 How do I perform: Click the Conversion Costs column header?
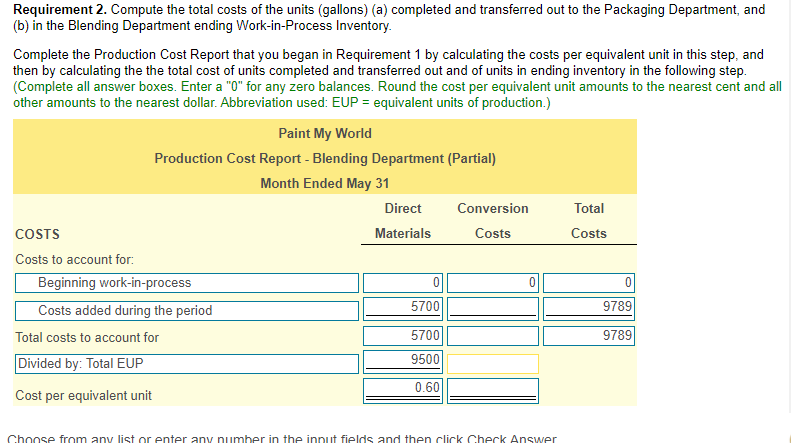(493, 221)
